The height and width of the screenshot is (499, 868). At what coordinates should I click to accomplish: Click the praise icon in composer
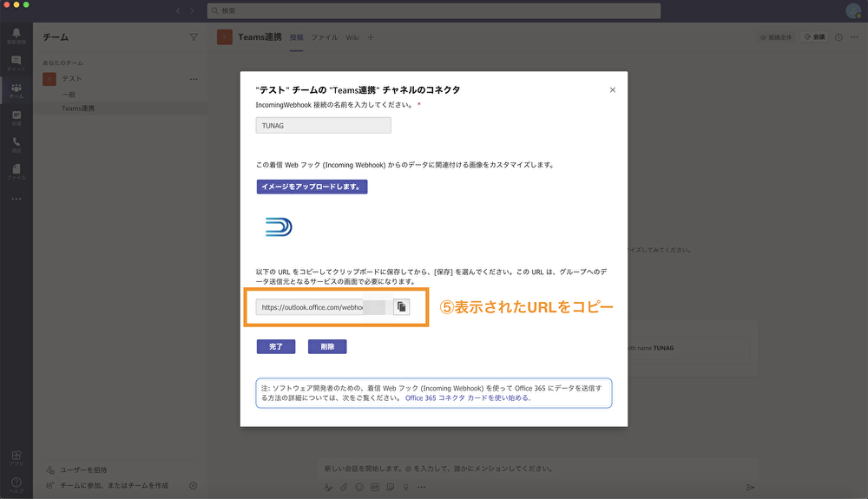[405, 488]
